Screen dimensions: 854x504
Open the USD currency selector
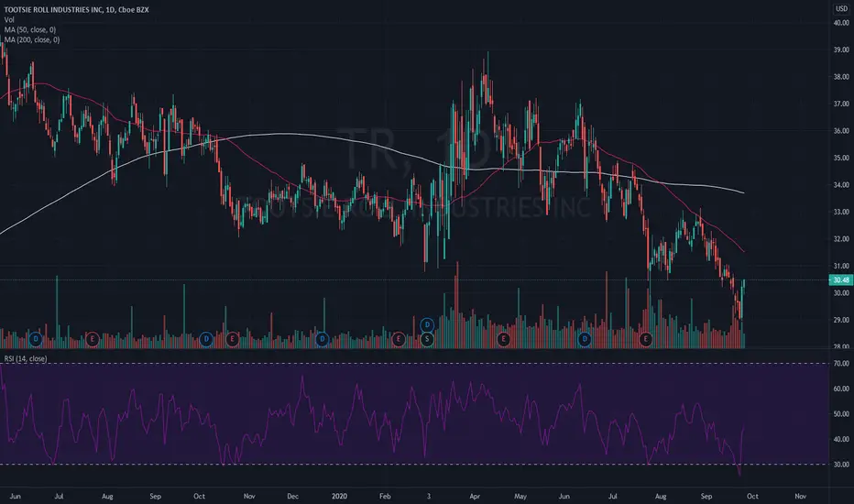click(x=841, y=9)
